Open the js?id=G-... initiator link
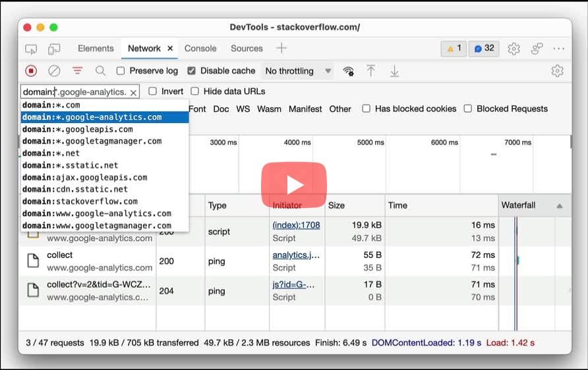 click(x=293, y=284)
